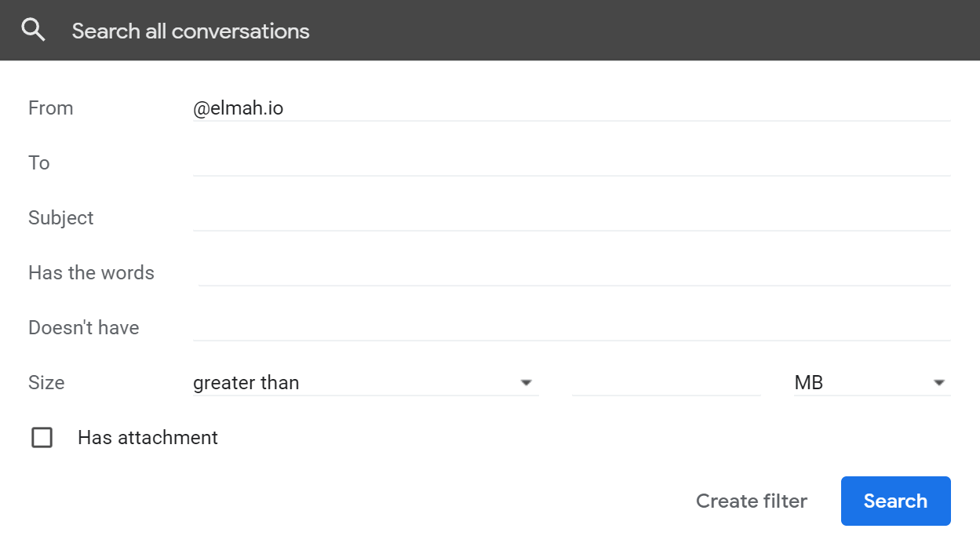Open the MB size unit dropdown

tap(872, 383)
